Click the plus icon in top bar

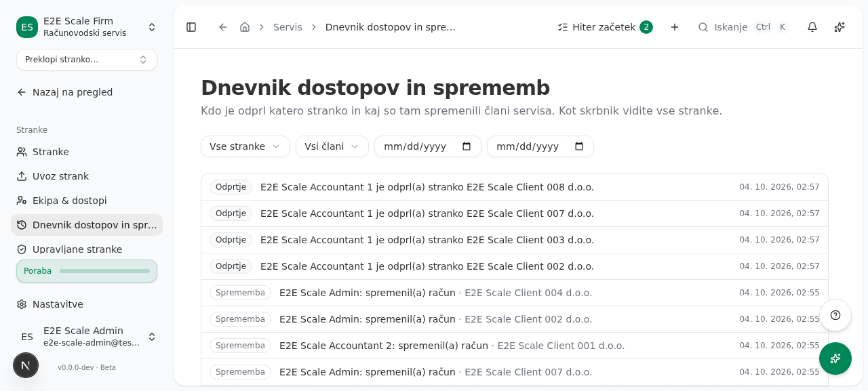point(675,27)
